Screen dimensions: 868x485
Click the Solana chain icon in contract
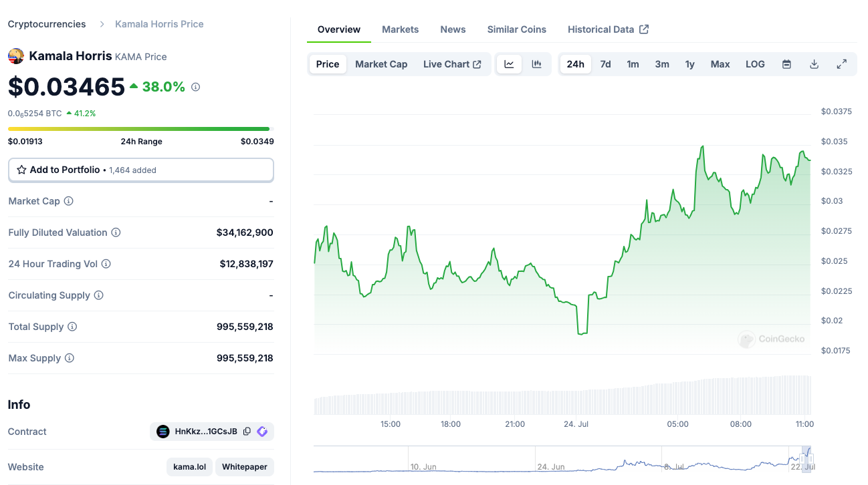(x=163, y=432)
